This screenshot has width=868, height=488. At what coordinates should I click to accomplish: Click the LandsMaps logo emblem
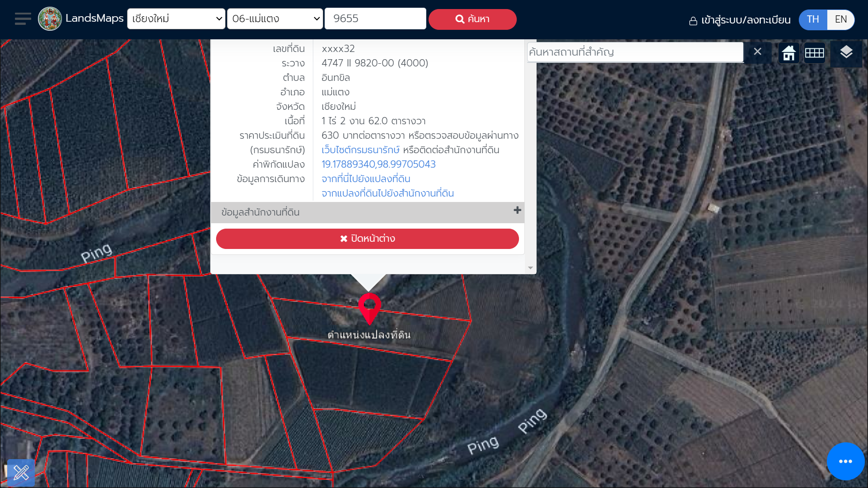point(50,19)
